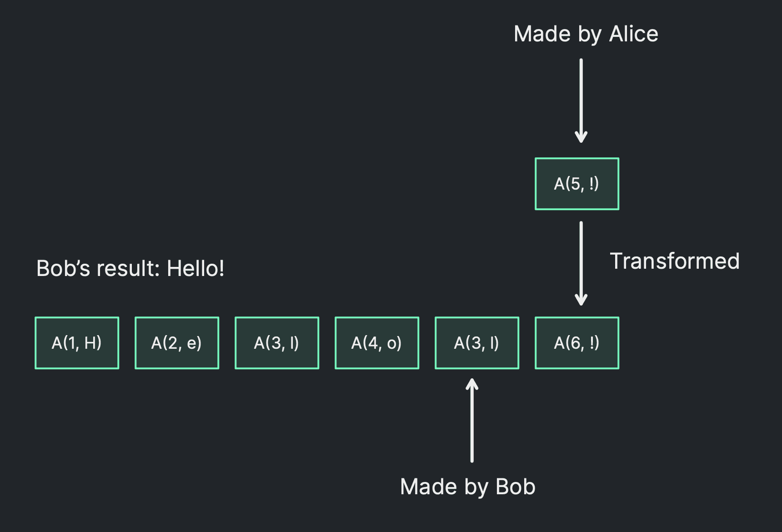Click the A(1, H) box
782x532 pixels.
point(77,343)
